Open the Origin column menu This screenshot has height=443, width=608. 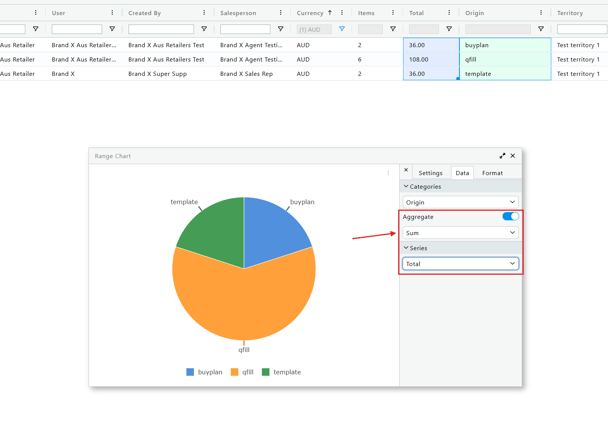point(541,13)
